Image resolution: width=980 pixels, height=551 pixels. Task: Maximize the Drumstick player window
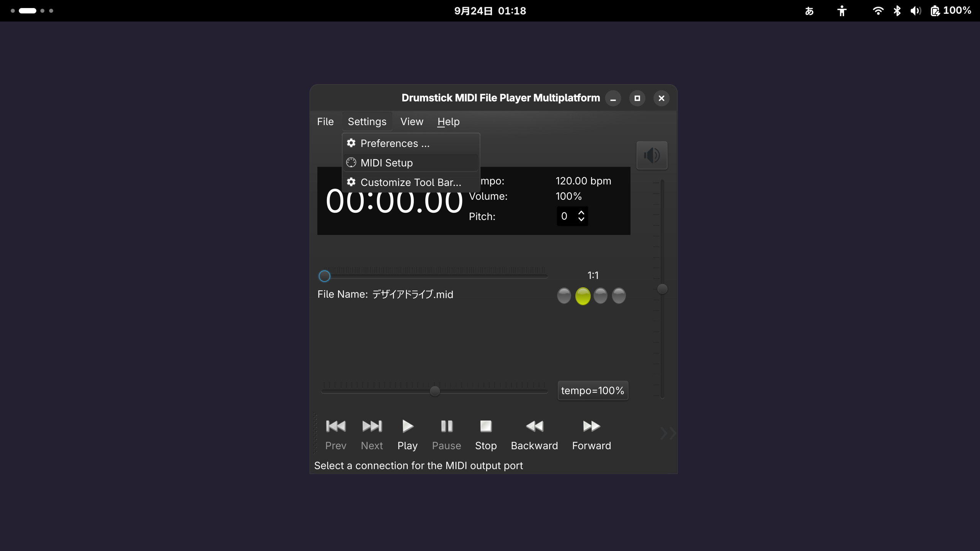pos(637,98)
